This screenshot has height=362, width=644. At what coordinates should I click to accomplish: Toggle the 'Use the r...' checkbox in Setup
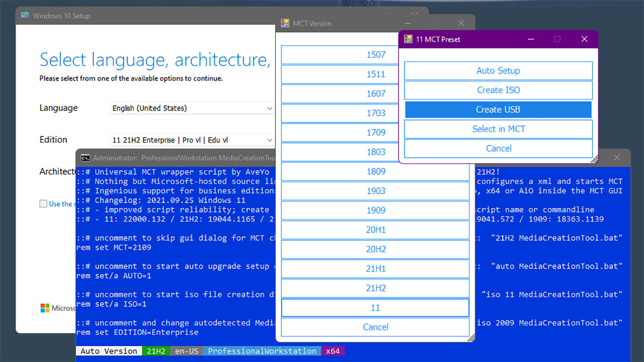(43, 204)
